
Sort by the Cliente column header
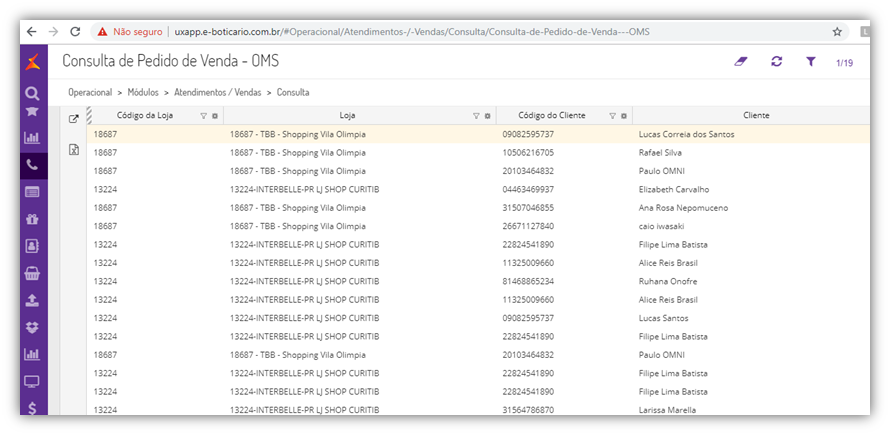click(x=755, y=116)
